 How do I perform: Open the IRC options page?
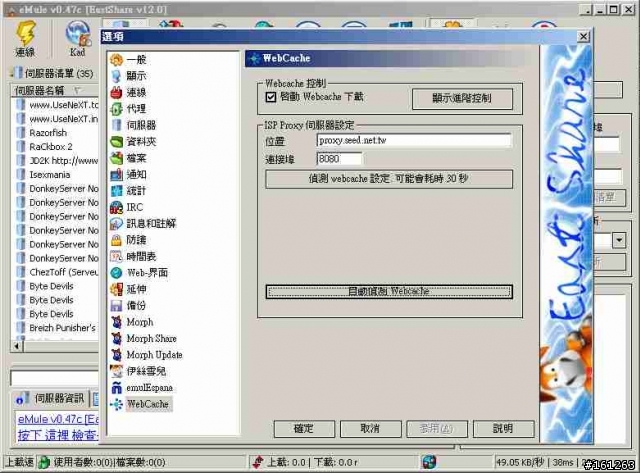pos(127,207)
